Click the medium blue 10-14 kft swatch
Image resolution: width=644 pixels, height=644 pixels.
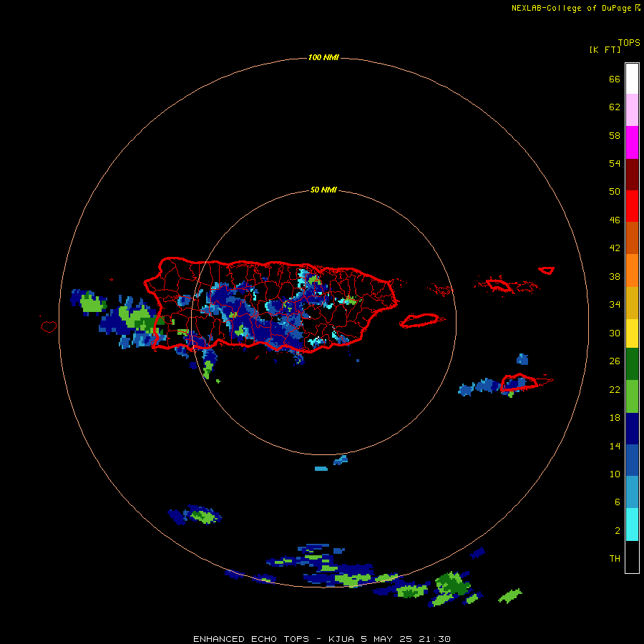632,460
